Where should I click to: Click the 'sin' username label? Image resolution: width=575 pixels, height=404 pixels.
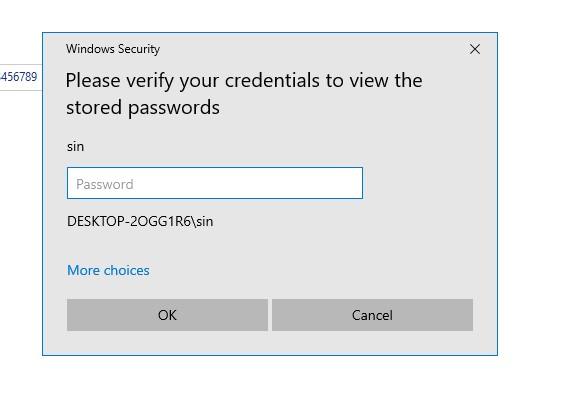pos(76,147)
